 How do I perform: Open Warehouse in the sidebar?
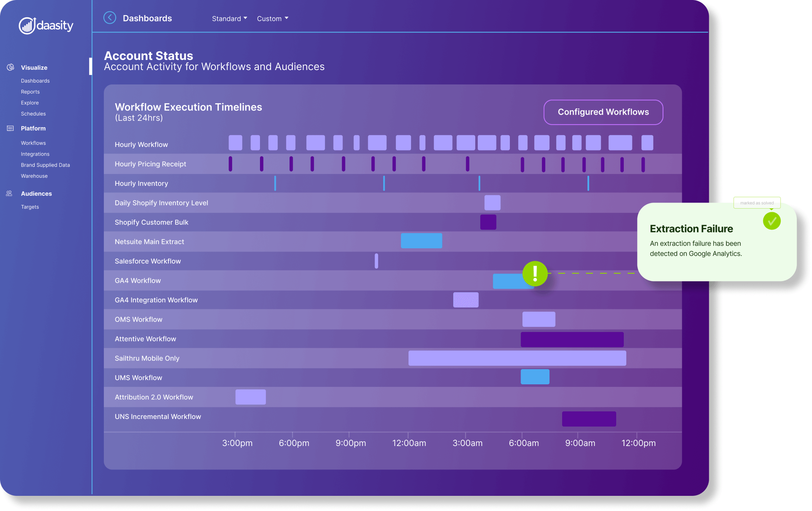tap(34, 176)
